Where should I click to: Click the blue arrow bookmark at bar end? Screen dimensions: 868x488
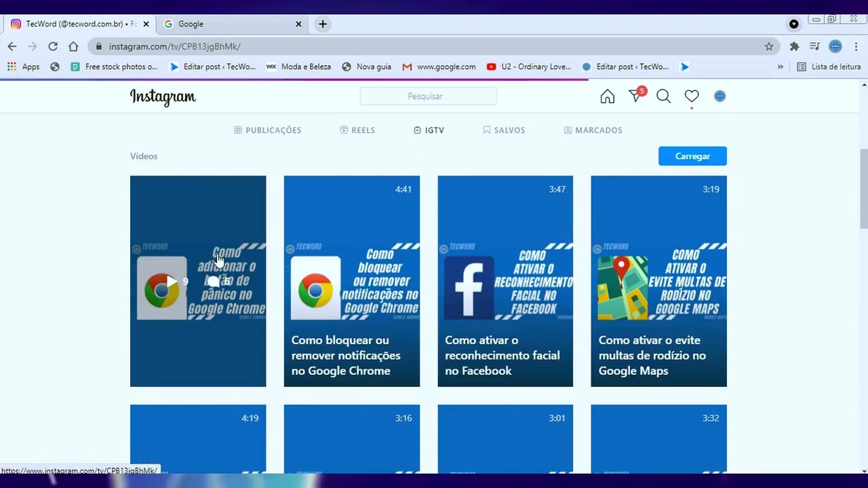click(x=685, y=66)
